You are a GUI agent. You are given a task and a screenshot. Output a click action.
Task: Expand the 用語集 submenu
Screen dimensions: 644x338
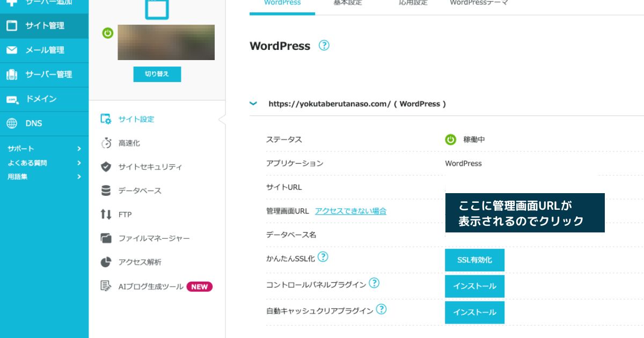(x=44, y=177)
